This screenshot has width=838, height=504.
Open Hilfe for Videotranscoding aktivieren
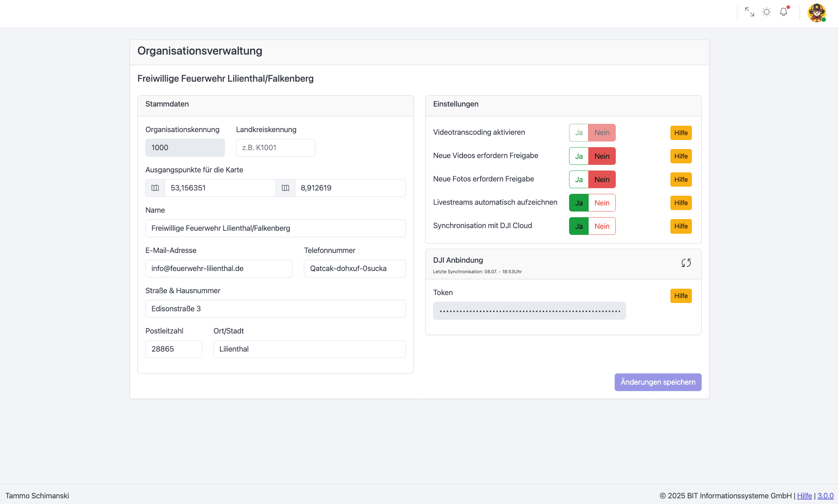pyautogui.click(x=681, y=133)
